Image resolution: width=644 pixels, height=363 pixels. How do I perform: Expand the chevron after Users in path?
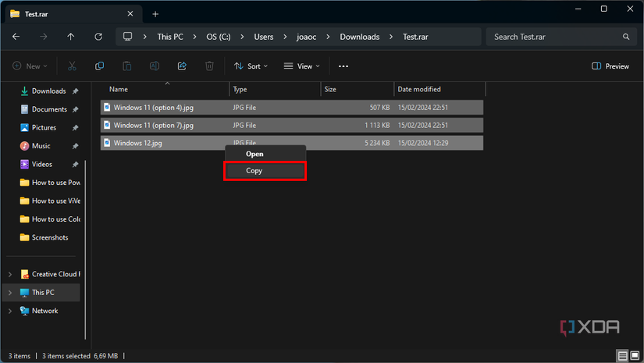coord(285,37)
